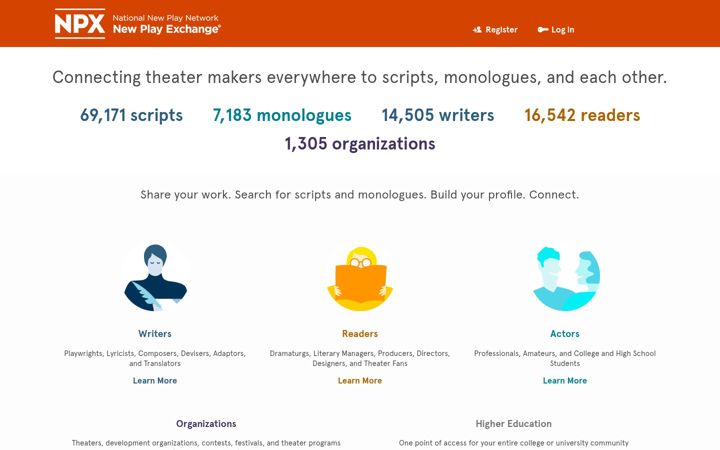Click the Organizations heading
Viewport: 720px width, 450px height.
(x=206, y=424)
